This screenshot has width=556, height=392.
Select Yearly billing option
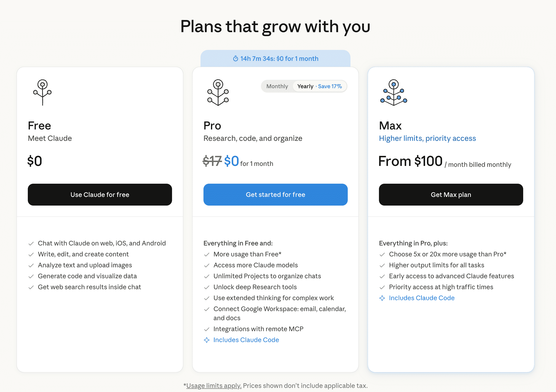(305, 86)
